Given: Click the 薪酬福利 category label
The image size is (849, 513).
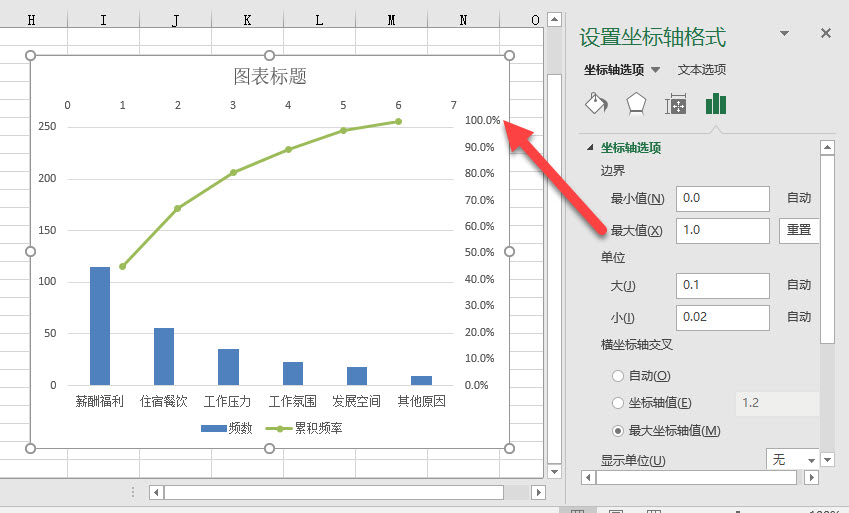Looking at the screenshot, I should click(x=100, y=401).
